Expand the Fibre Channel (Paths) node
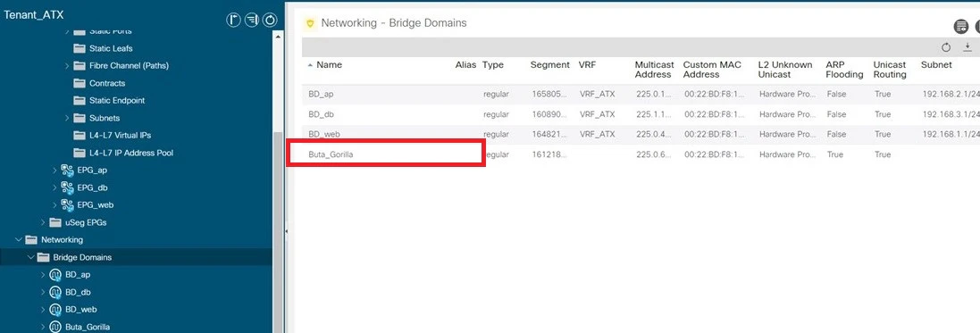Image resolution: width=980 pixels, height=333 pixels. [x=67, y=65]
